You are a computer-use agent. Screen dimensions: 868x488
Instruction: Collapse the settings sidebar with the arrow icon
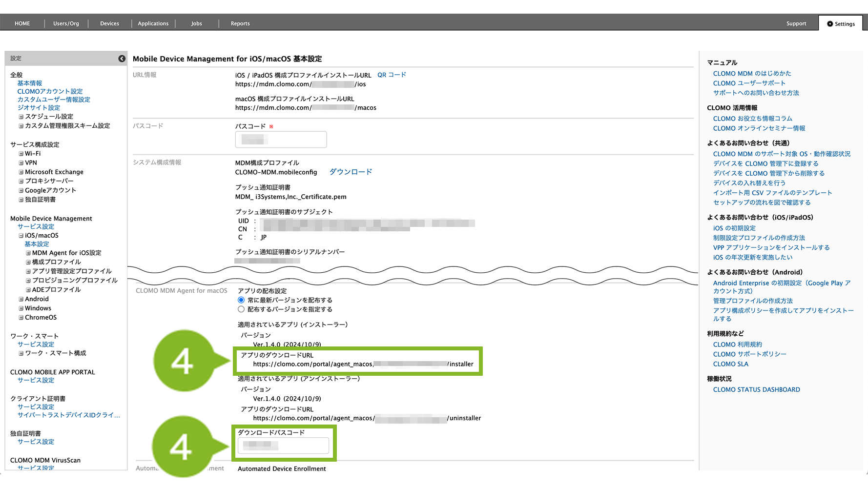tap(122, 59)
